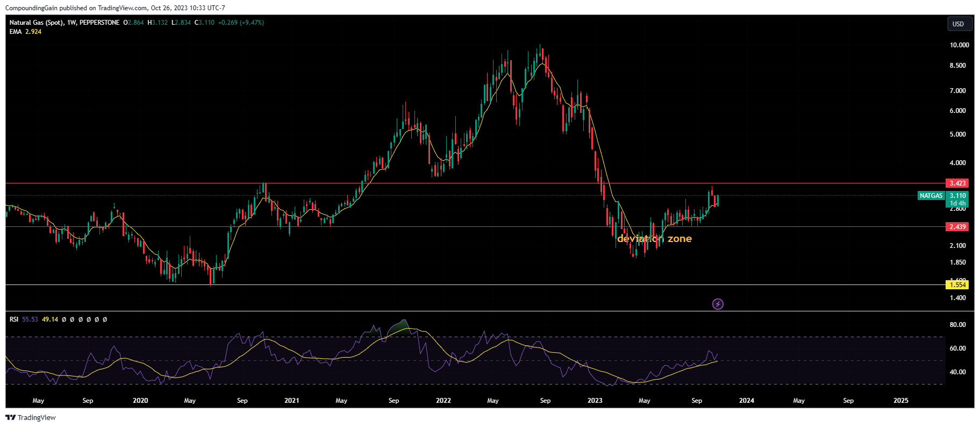
Task: Click "8.500" on the price axis
Action: (957, 66)
